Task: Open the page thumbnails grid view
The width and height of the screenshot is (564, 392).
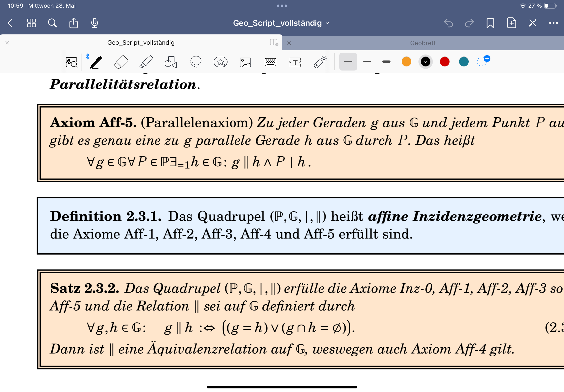Action: [32, 23]
